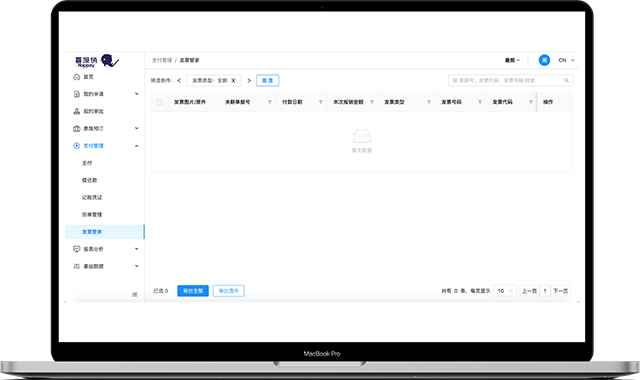The image size is (640, 380).
Task: Click the right arrow after the filter tags
Action: 249,80
